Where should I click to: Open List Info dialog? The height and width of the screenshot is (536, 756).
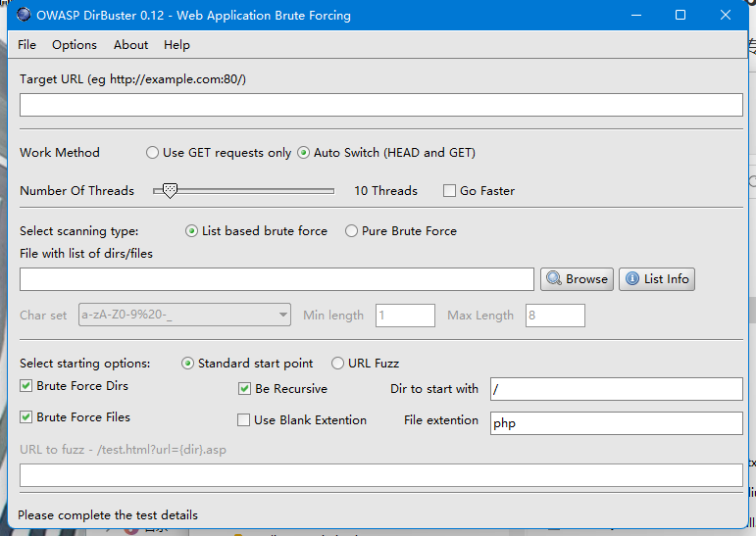click(657, 279)
